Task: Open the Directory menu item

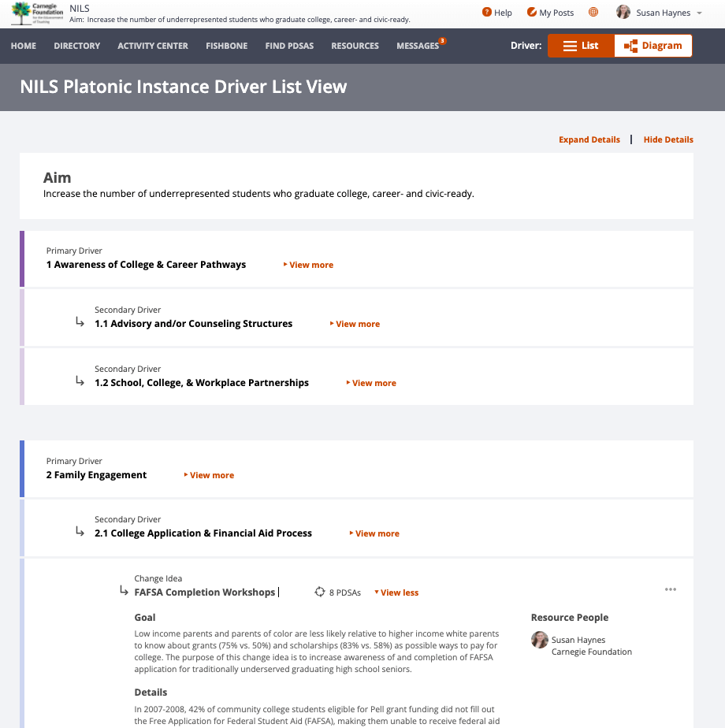Action: click(x=77, y=46)
